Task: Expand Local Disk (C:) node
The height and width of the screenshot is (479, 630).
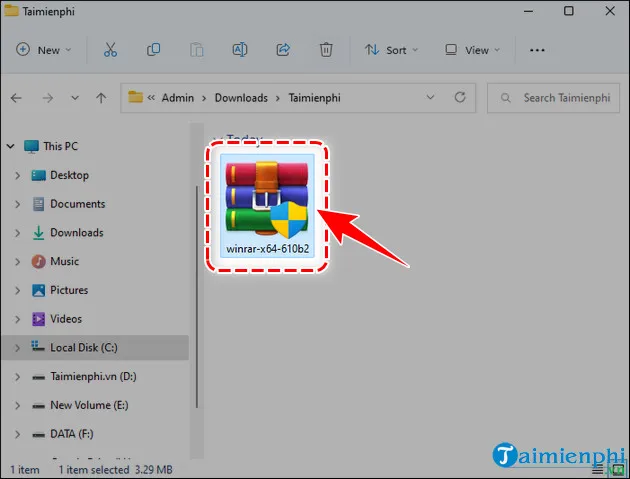Action: 17,348
